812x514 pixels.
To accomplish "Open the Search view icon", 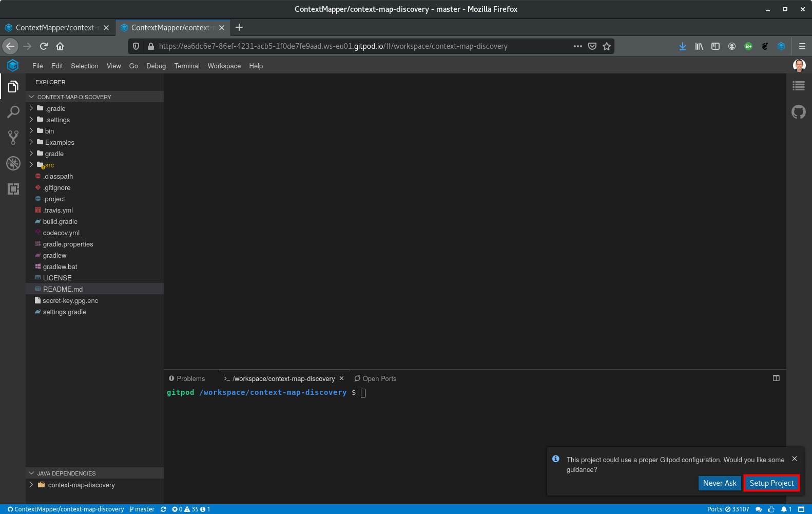I will click(13, 112).
